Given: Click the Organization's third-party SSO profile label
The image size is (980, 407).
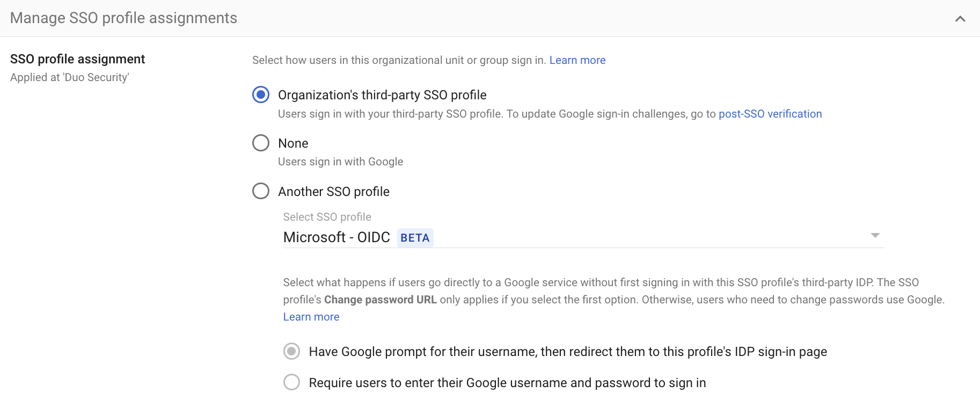Looking at the screenshot, I should [x=382, y=95].
